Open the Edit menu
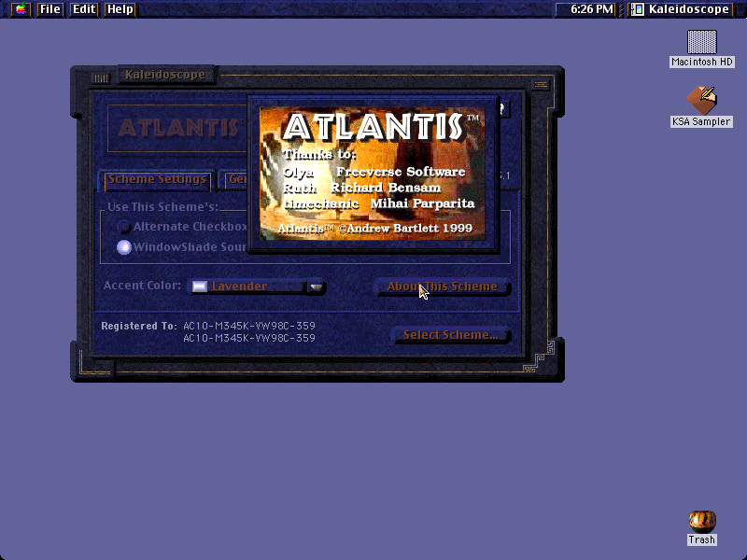 tap(84, 9)
